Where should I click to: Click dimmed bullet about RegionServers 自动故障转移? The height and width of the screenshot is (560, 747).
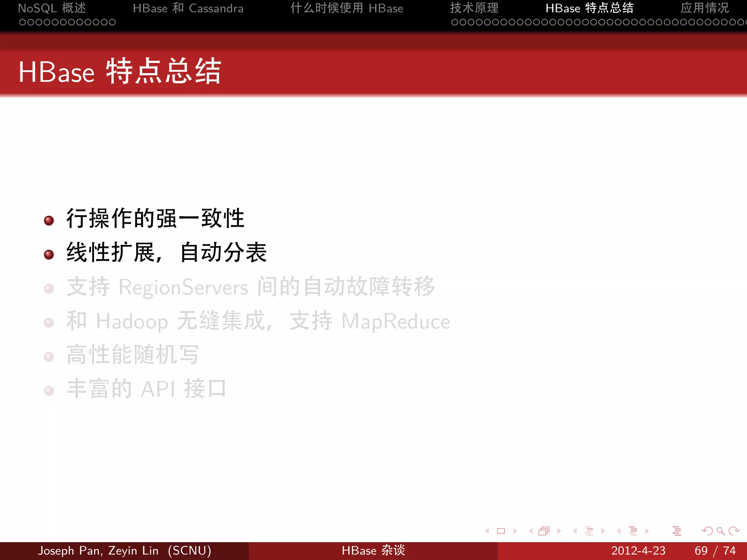[x=251, y=287]
